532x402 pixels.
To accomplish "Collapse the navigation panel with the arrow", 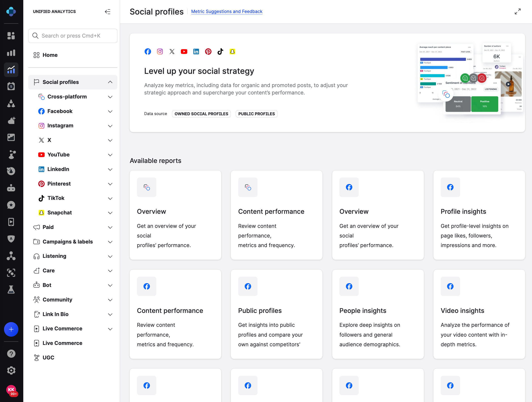I will click(107, 11).
